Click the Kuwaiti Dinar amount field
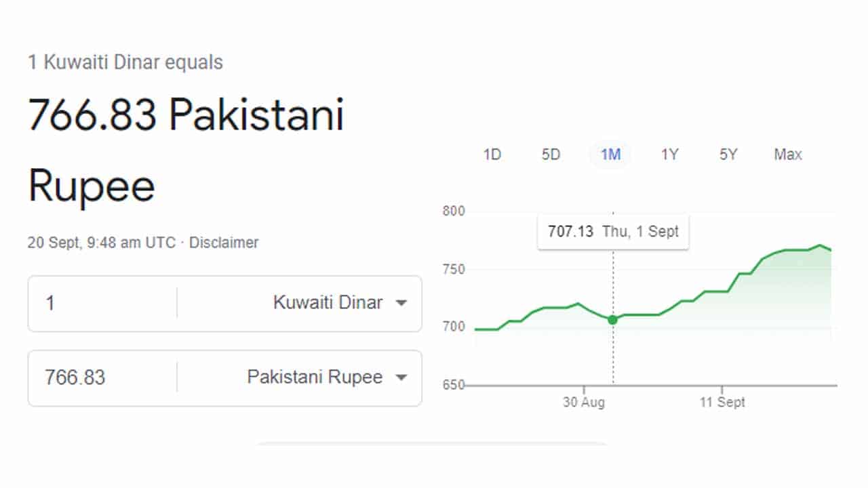868x488 pixels. pyautogui.click(x=102, y=302)
